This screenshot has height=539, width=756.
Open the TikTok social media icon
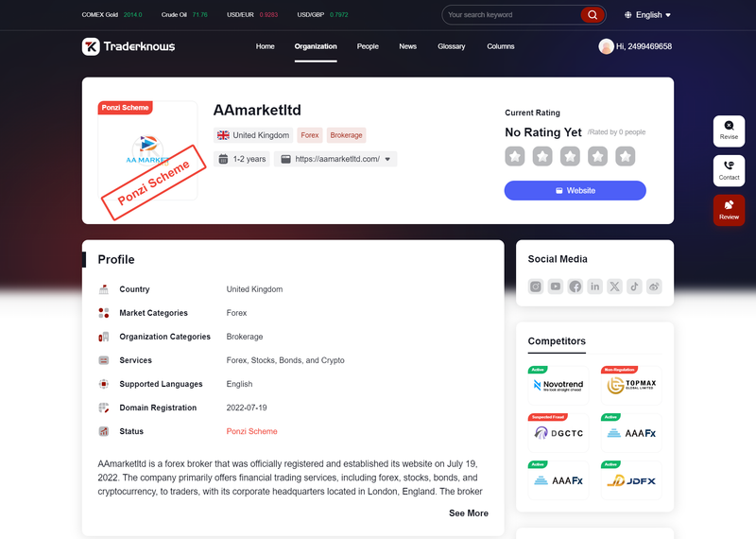pos(634,287)
